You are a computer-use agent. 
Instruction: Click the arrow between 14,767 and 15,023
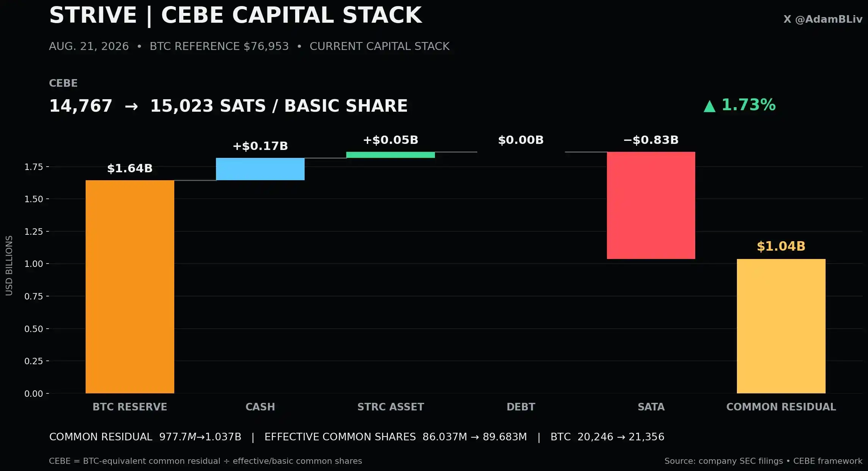coord(131,106)
